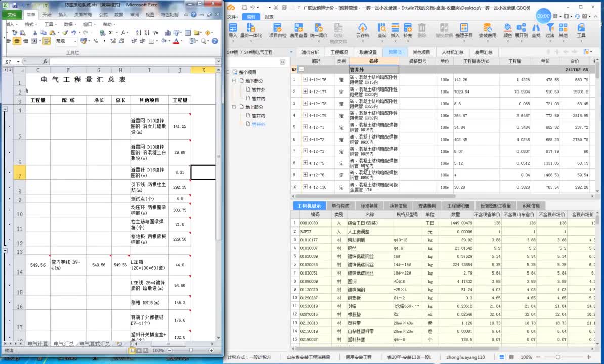Open 安装费用 installation cost icon
The width and height of the screenshot is (604, 364).
[487, 31]
